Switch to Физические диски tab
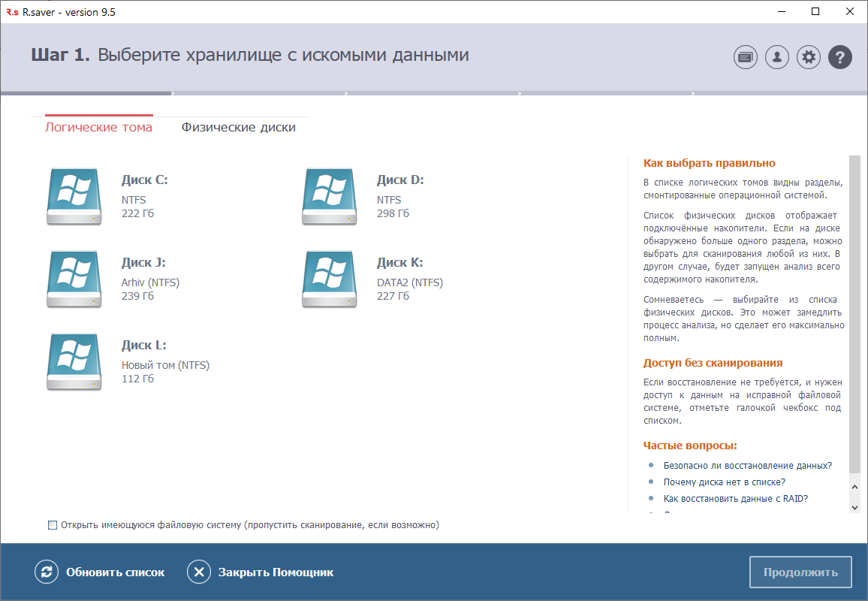This screenshot has width=868, height=601. (239, 128)
